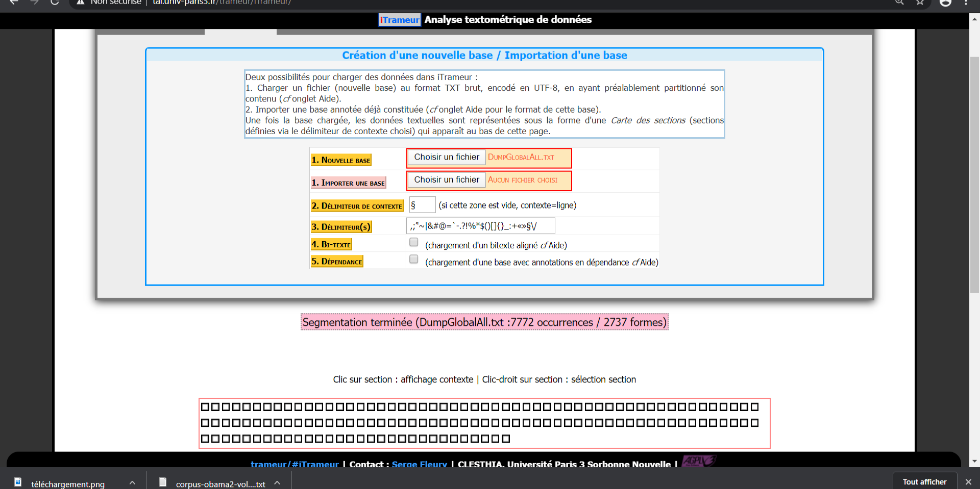The image size is (980, 489).
Task: Close the downloads bar
Action: coord(968,481)
